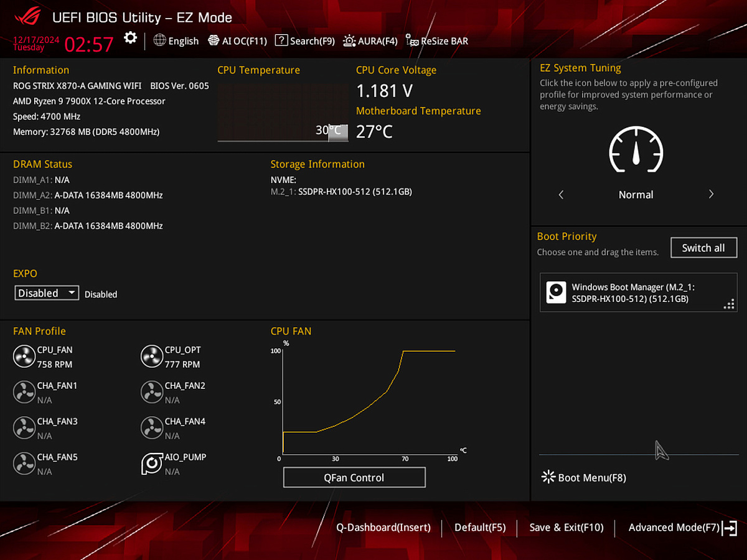This screenshot has height=560, width=747.
Task: Open the EXPO dropdown
Action: (x=47, y=293)
